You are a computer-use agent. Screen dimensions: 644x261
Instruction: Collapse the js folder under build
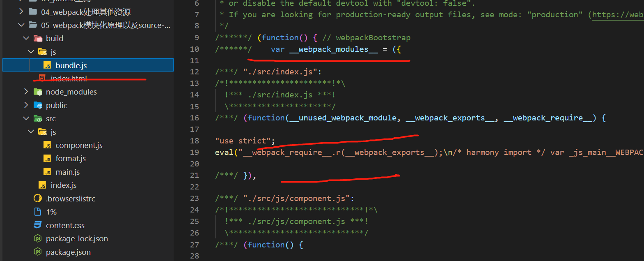coord(31,52)
